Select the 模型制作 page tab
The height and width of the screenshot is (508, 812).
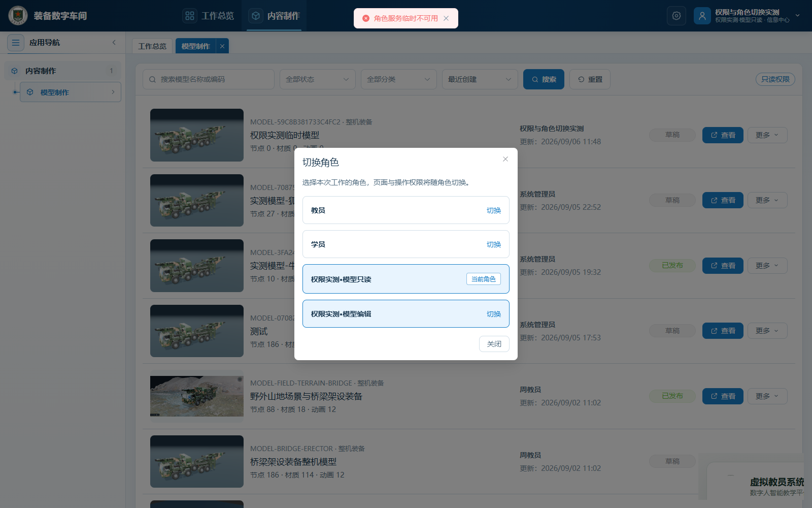pyautogui.click(x=196, y=46)
